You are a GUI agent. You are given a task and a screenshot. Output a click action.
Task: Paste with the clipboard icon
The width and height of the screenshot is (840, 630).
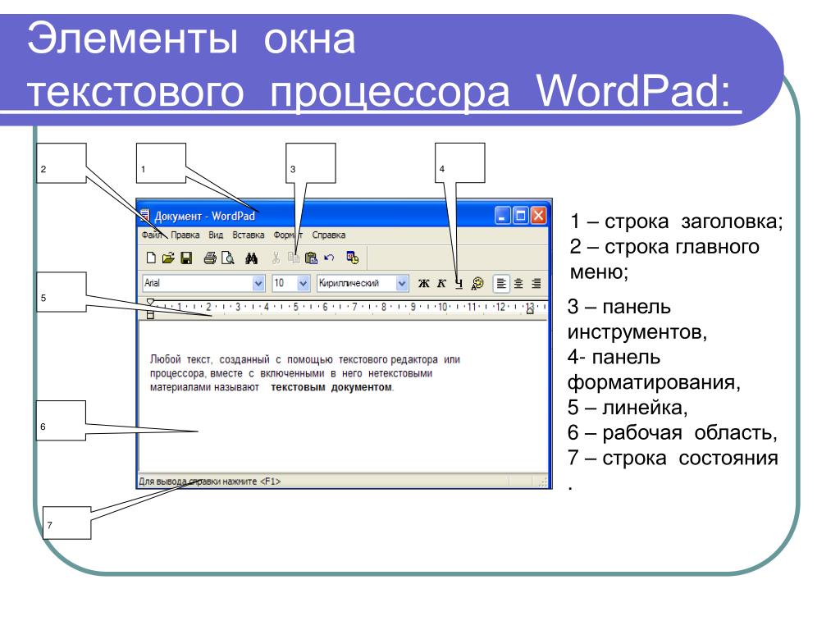(x=311, y=258)
